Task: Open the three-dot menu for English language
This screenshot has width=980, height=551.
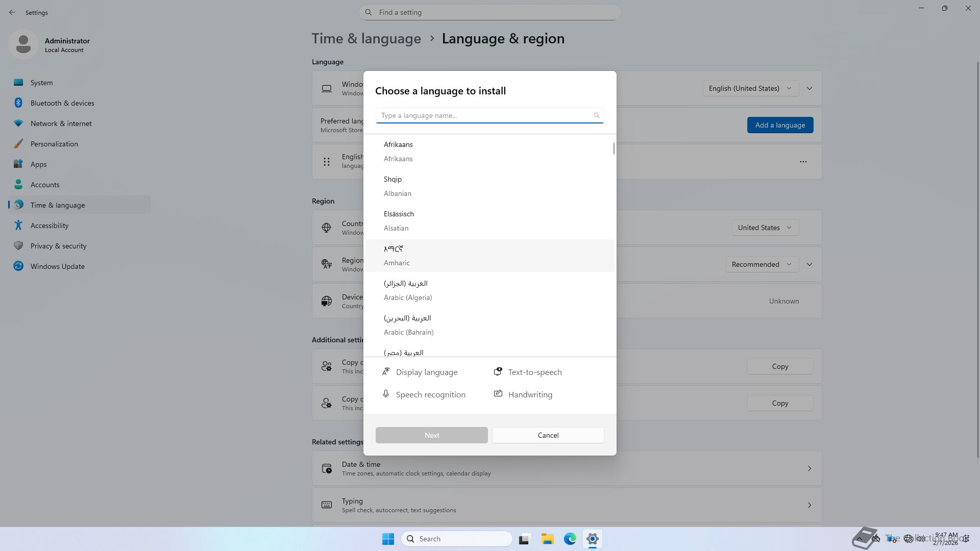Action: [x=803, y=162]
